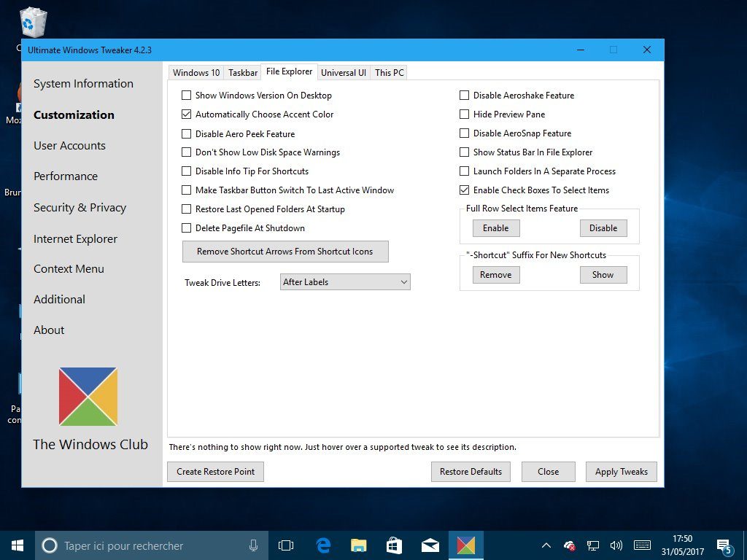Open the Universal UI tab
Screen dimensions: 747x560
click(344, 72)
